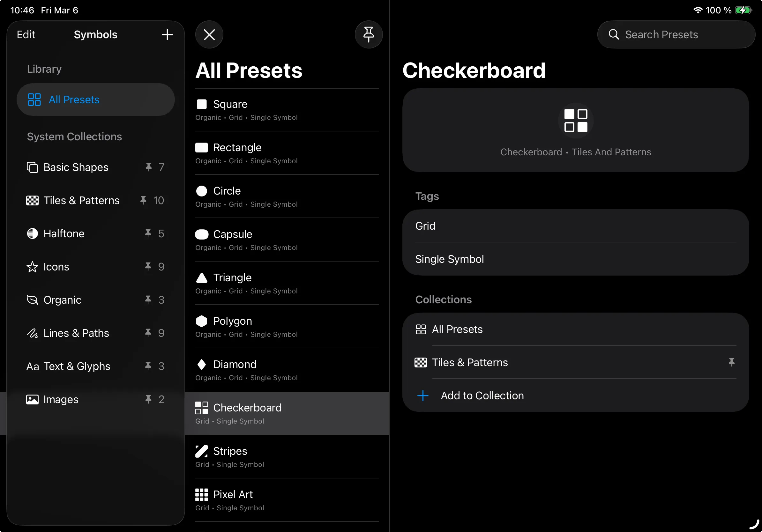Viewport: 762px width, 532px height.
Task: Select the Grid tag
Action: pyautogui.click(x=425, y=226)
